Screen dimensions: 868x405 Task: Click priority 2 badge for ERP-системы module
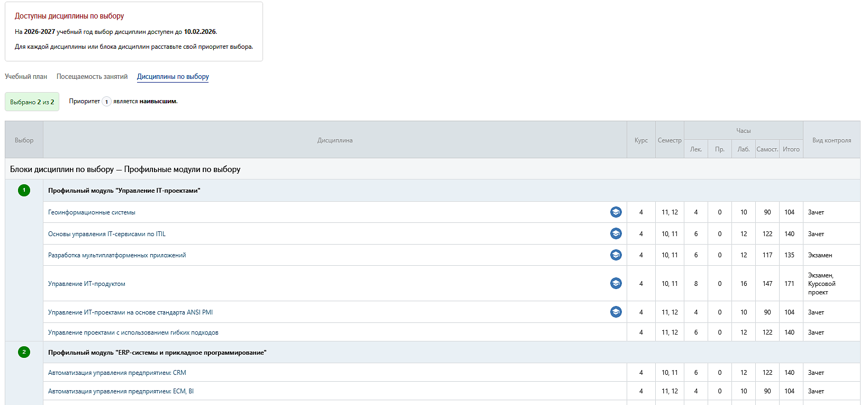[x=24, y=352]
